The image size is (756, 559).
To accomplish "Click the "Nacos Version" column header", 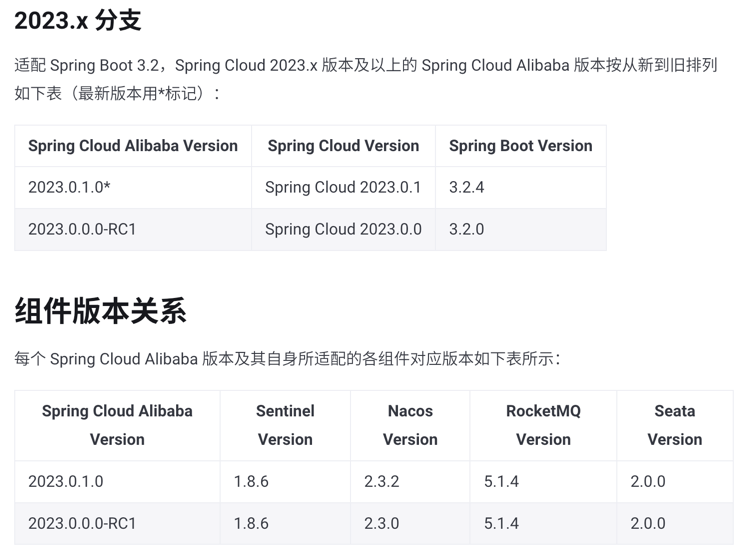I will click(x=410, y=425).
